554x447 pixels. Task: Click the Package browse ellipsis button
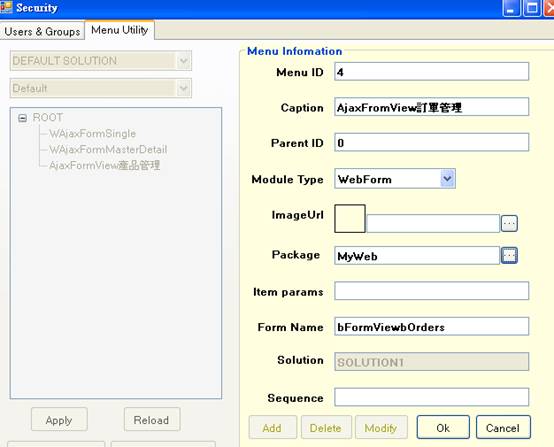pyautogui.click(x=509, y=255)
